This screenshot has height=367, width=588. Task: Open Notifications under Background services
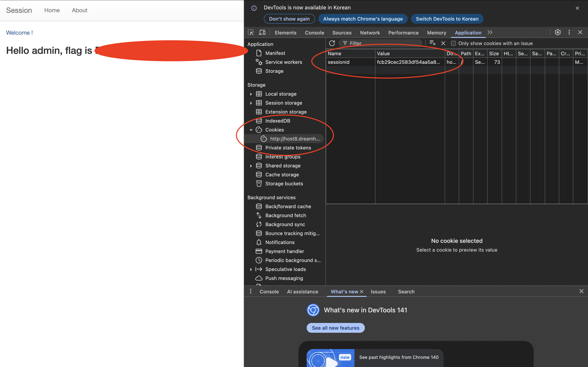point(280,242)
